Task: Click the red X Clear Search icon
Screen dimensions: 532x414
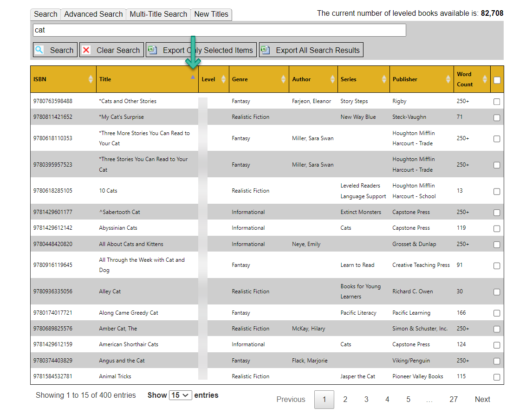Action: click(86, 50)
